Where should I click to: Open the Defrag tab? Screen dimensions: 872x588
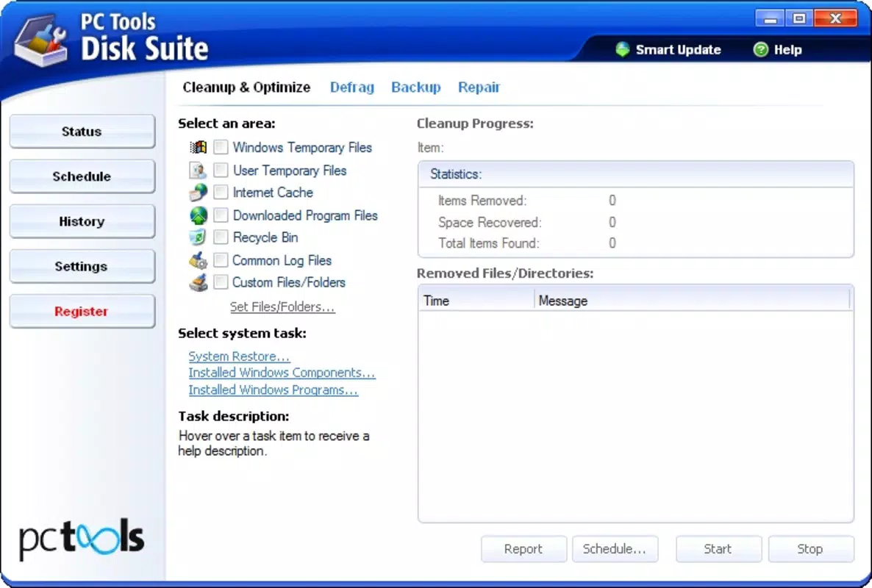[x=352, y=87]
